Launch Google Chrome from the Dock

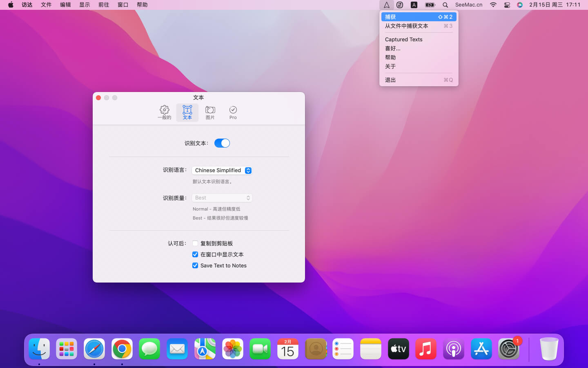122,349
